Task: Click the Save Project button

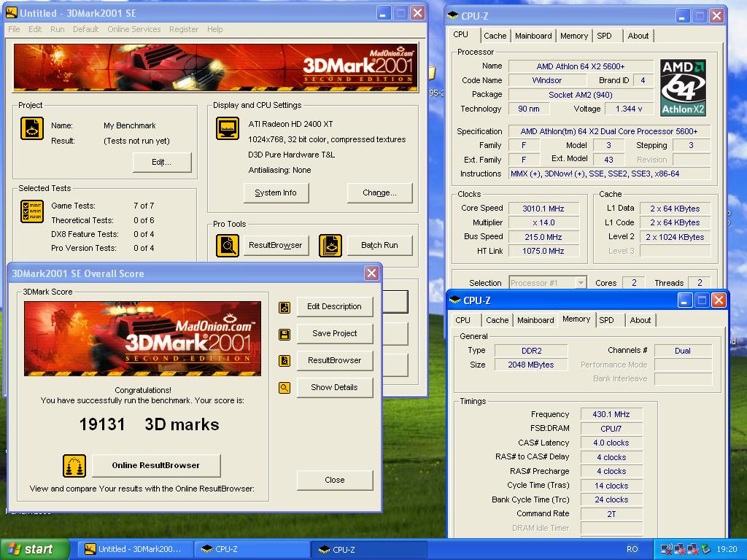Action: [334, 334]
